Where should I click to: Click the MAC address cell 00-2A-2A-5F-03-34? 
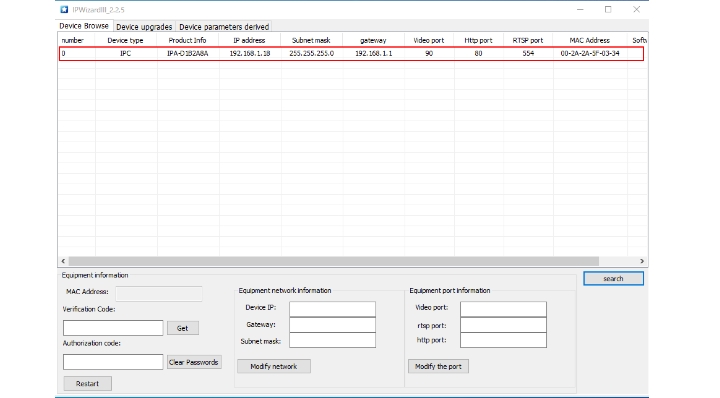pyautogui.click(x=590, y=54)
